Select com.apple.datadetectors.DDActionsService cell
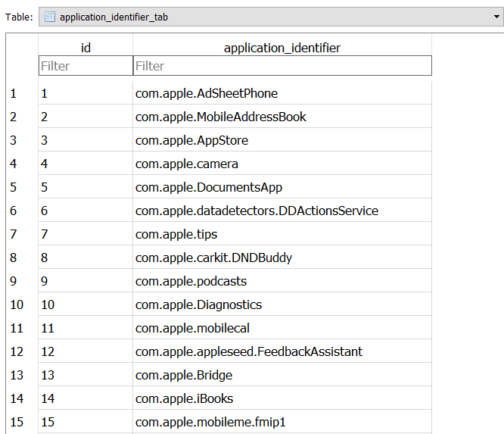The height and width of the screenshot is (434, 504). coord(282,211)
